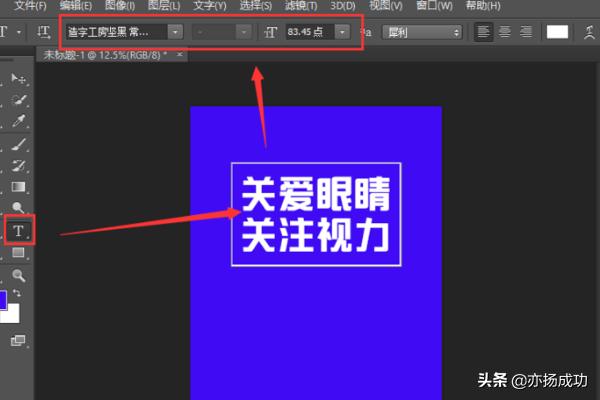The width and height of the screenshot is (600, 400).
Task: Select the Zoom tool magnifier
Action: [x=18, y=274]
